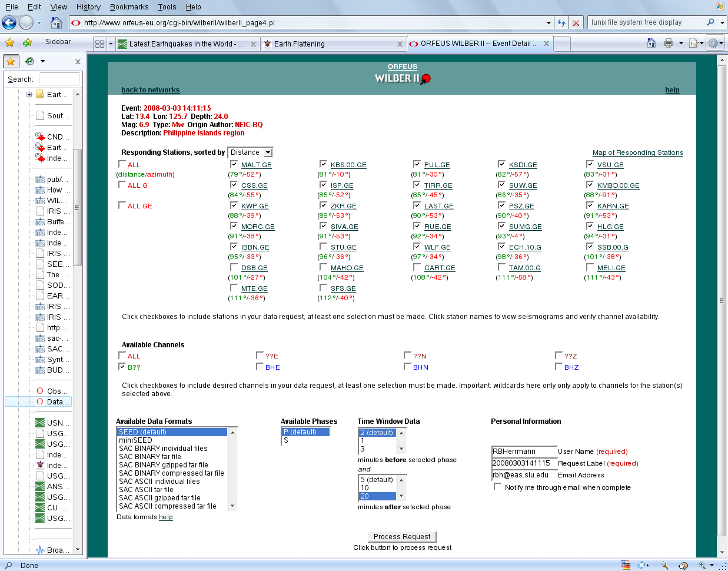728x571 pixels.
Task: Open the gear Tools icon
Action: (713, 43)
